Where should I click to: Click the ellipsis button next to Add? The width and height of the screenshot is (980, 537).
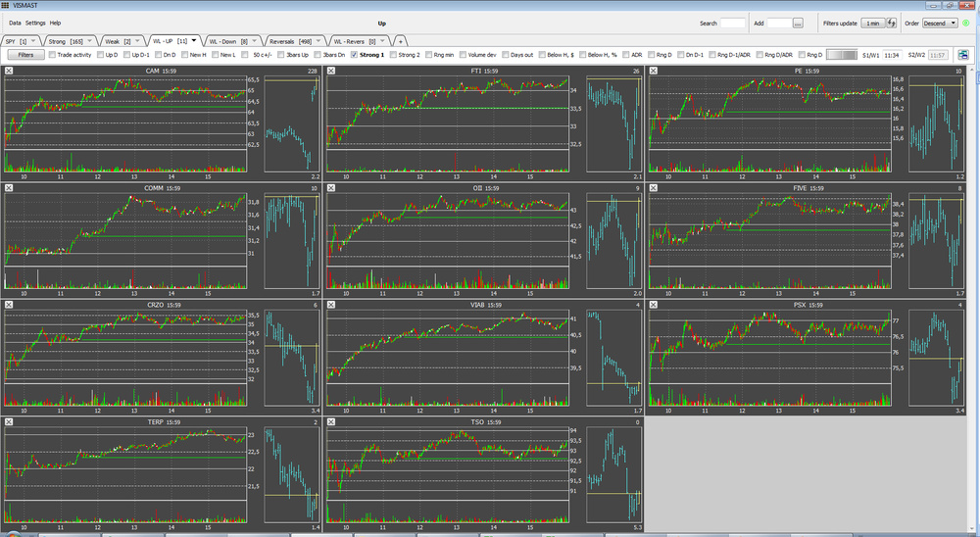coord(798,24)
